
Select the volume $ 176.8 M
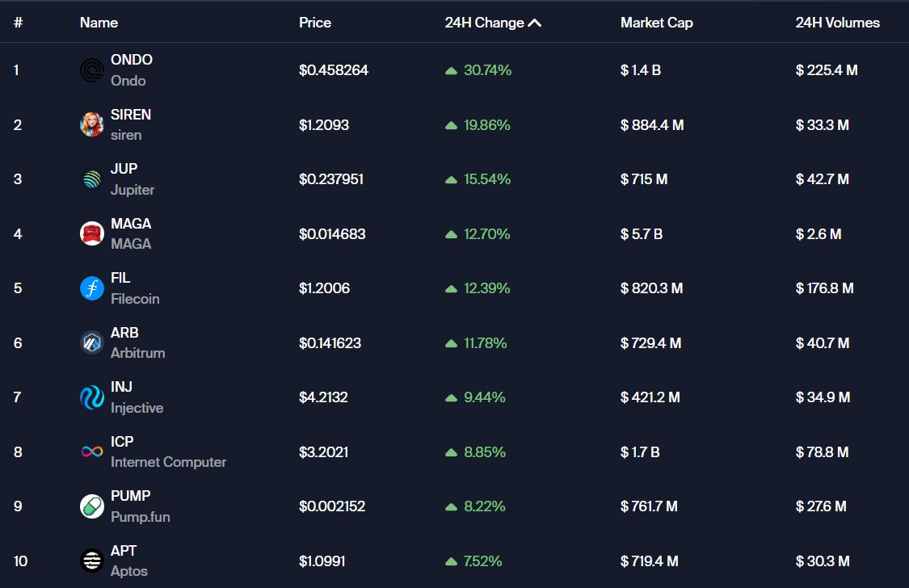[824, 288]
